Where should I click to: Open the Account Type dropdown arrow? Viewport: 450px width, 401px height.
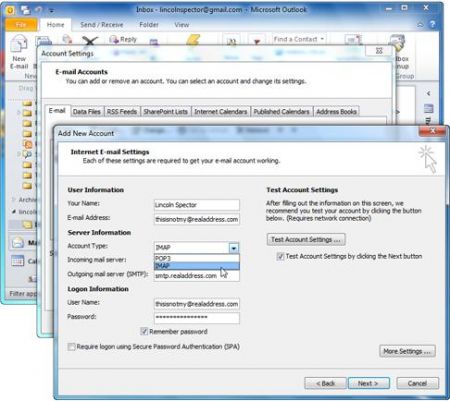click(x=234, y=248)
